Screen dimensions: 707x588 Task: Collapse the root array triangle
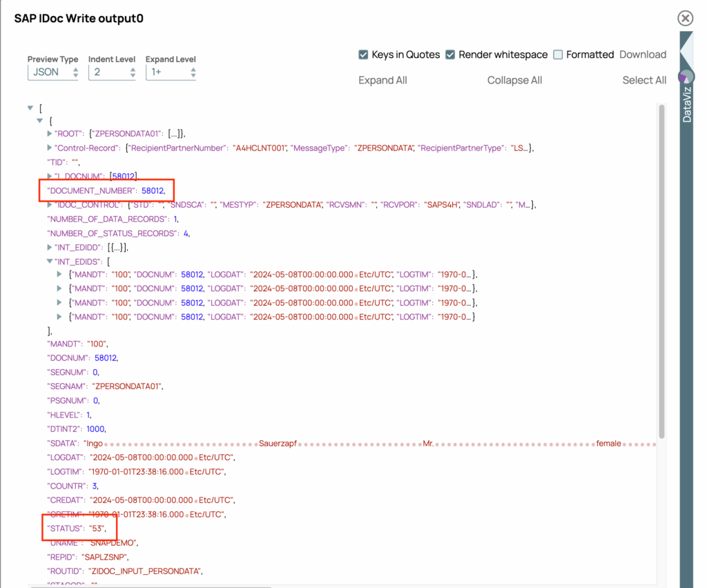click(x=30, y=108)
